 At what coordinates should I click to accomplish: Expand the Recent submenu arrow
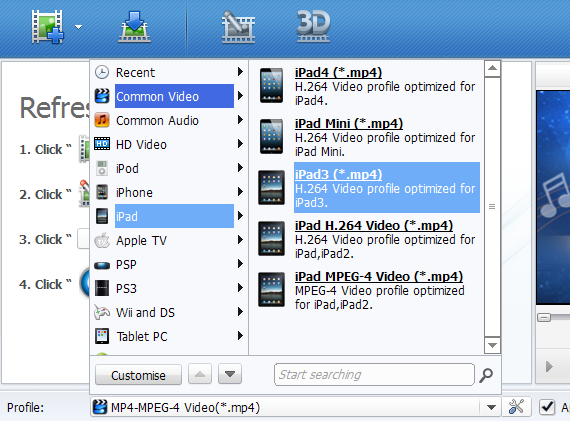(240, 72)
